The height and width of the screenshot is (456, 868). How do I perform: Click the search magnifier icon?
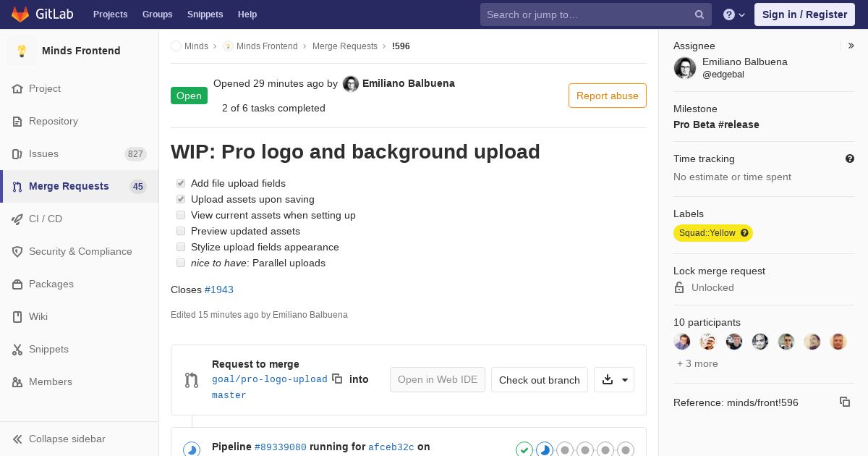pyautogui.click(x=699, y=14)
